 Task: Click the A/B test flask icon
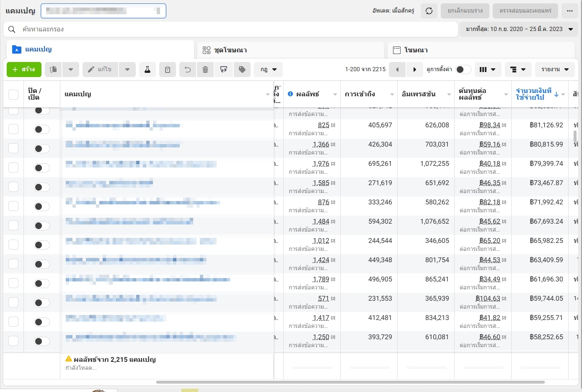pos(147,70)
